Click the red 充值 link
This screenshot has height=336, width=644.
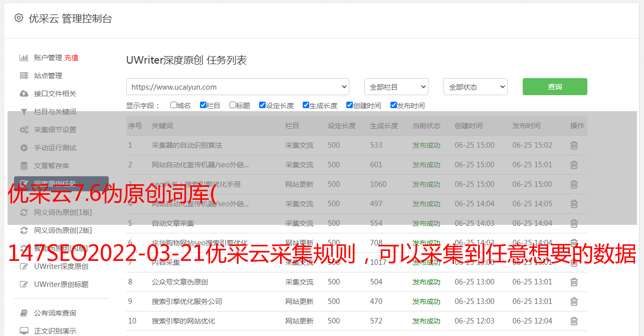(71, 58)
